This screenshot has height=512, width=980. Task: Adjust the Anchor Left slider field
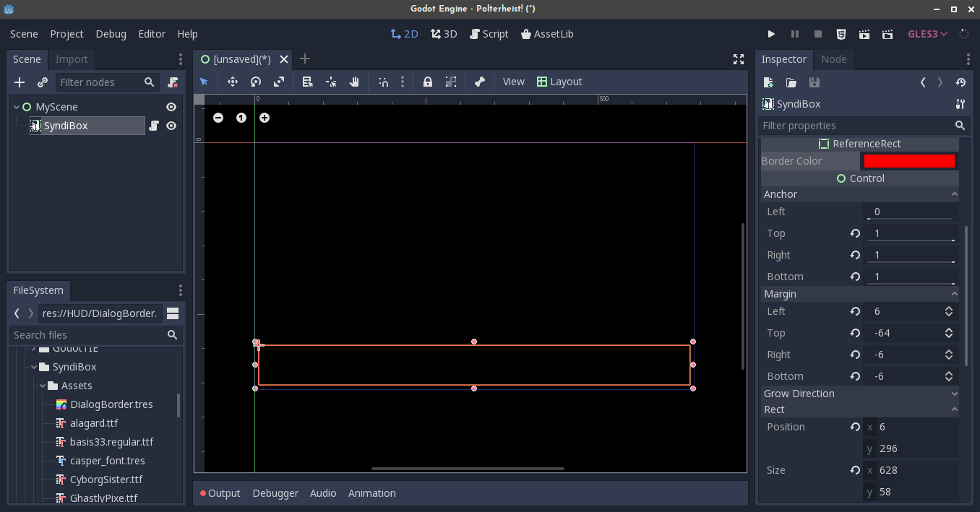[x=909, y=212]
